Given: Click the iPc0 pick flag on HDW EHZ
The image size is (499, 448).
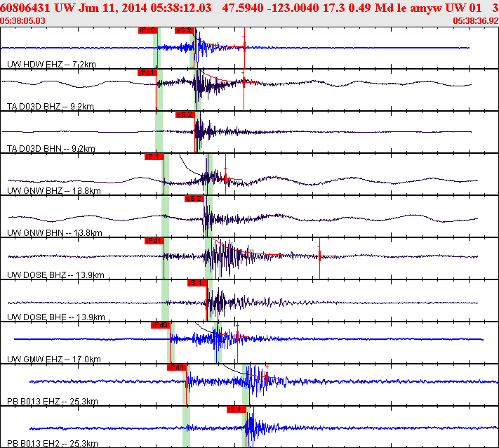Looking at the screenshot, I should coord(148,30).
